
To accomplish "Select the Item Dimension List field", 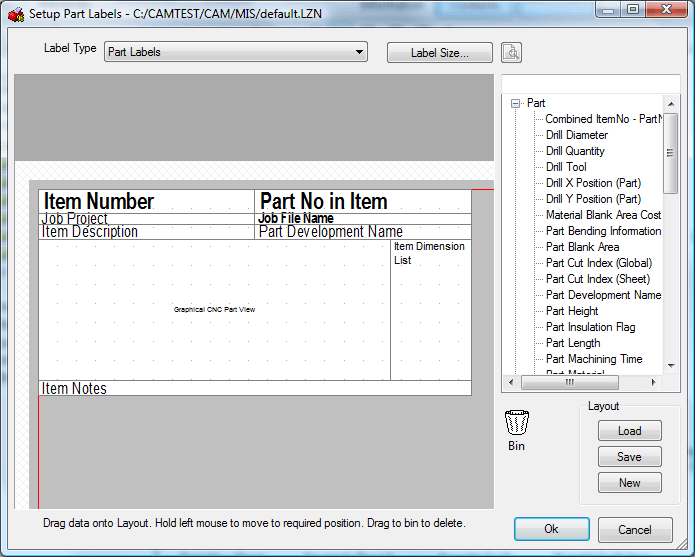I will pyautogui.click(x=431, y=310).
